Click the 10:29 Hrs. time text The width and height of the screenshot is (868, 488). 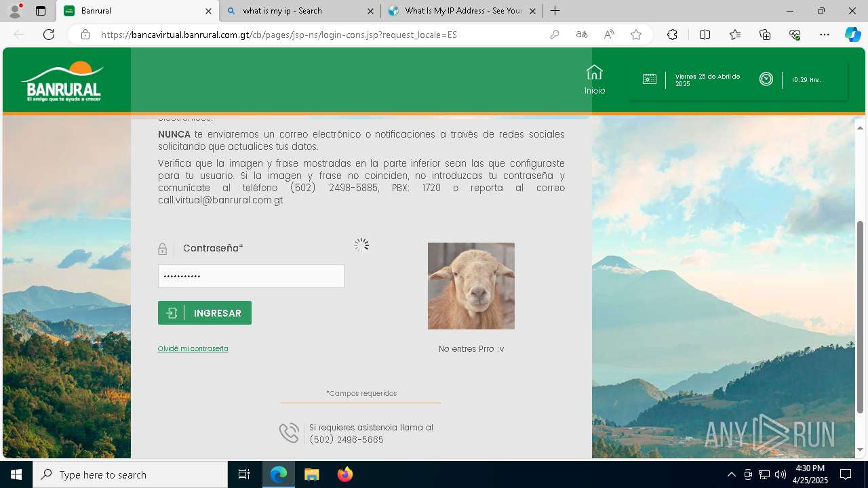pyautogui.click(x=806, y=80)
